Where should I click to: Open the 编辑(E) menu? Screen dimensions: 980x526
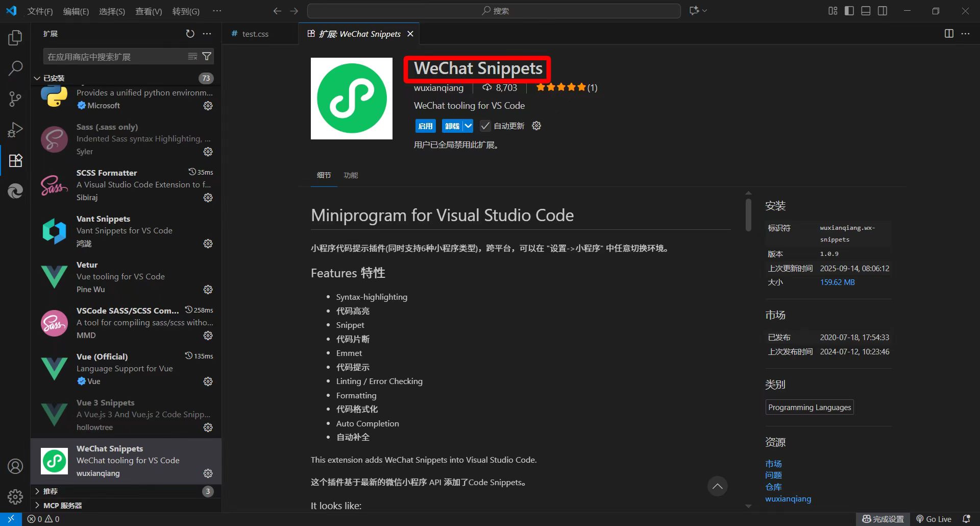coord(76,11)
